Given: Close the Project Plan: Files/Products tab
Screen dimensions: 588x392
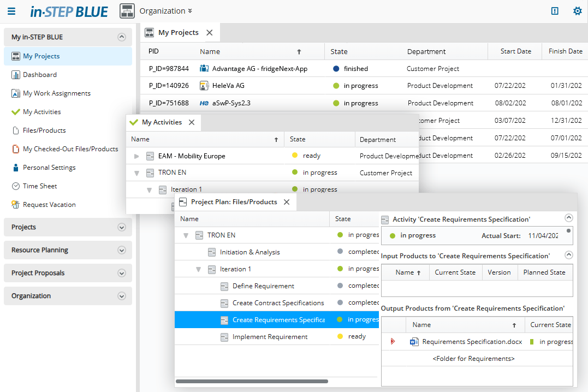Looking at the screenshot, I should pyautogui.click(x=287, y=202).
